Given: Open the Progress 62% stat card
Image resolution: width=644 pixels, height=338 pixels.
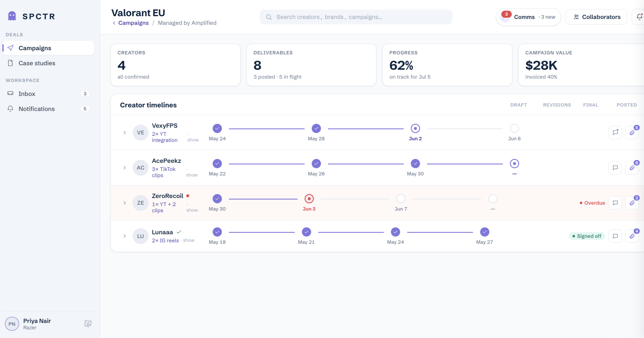Looking at the screenshot, I should [447, 65].
